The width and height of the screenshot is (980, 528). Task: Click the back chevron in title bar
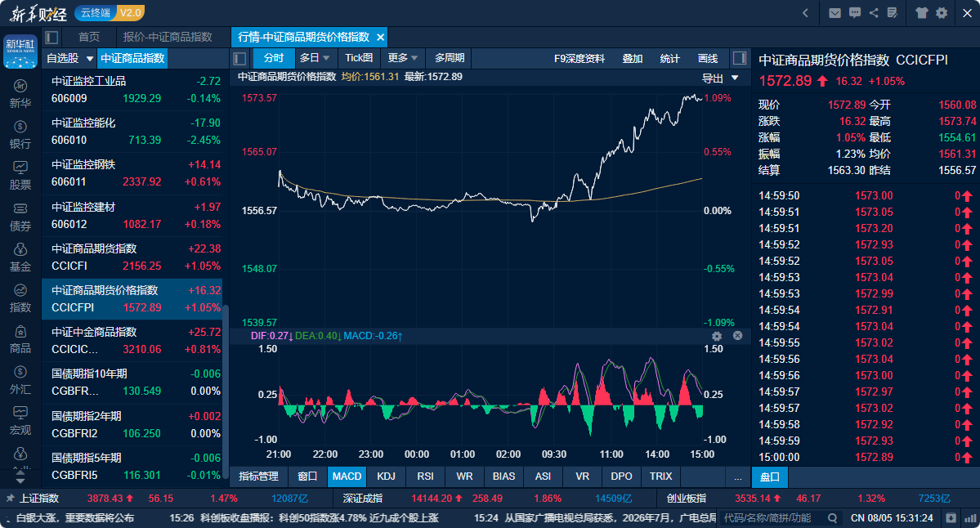click(806, 13)
